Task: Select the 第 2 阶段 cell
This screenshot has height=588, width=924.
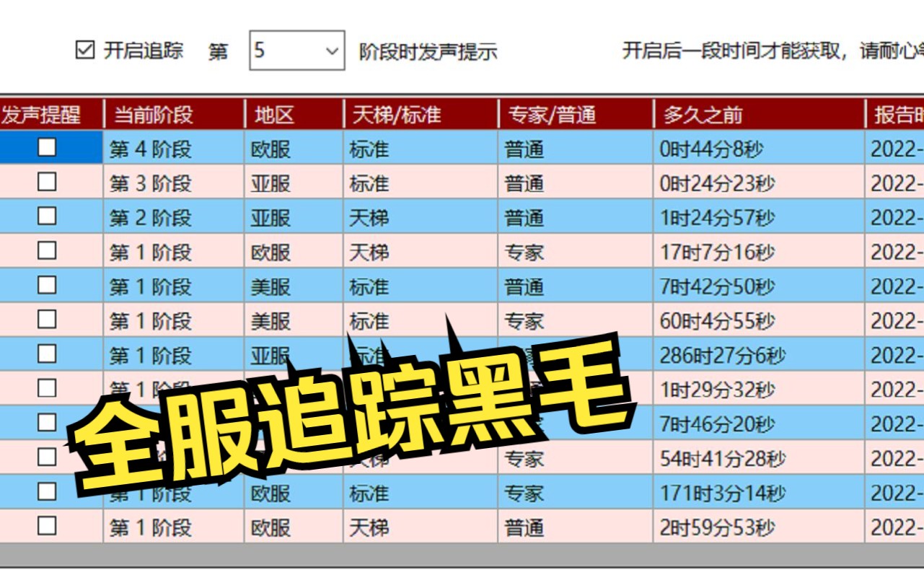Action: 174,217
